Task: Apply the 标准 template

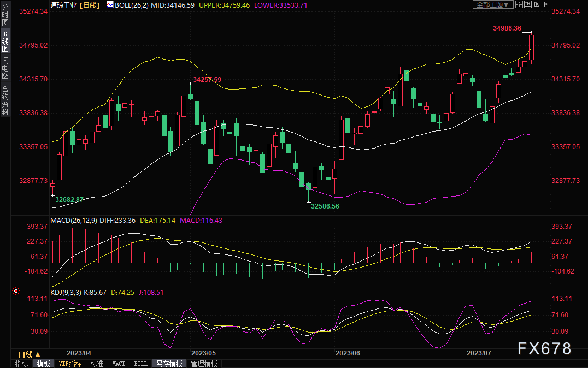Action: pos(97,364)
